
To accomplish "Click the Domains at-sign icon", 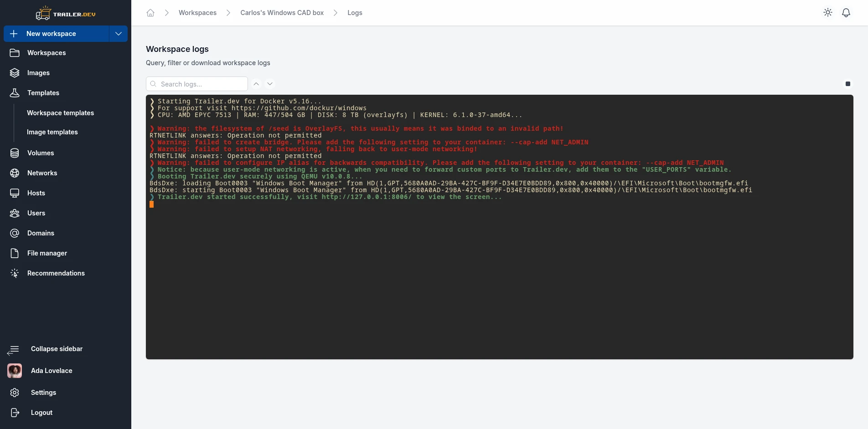I will coord(15,233).
